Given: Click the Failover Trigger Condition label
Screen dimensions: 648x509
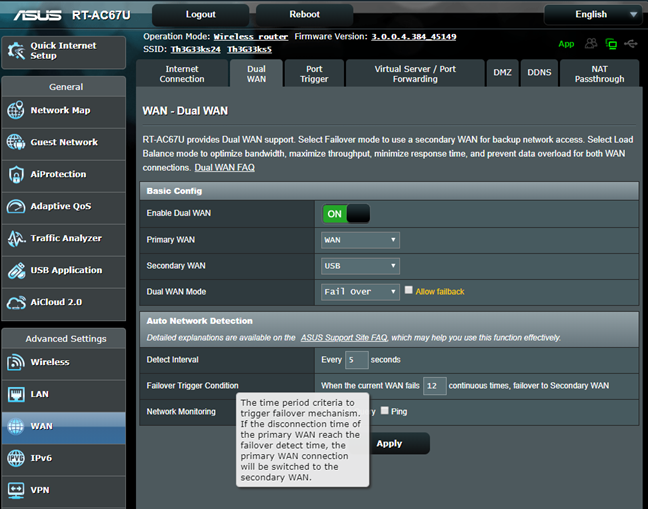Looking at the screenshot, I should pyautogui.click(x=193, y=385).
